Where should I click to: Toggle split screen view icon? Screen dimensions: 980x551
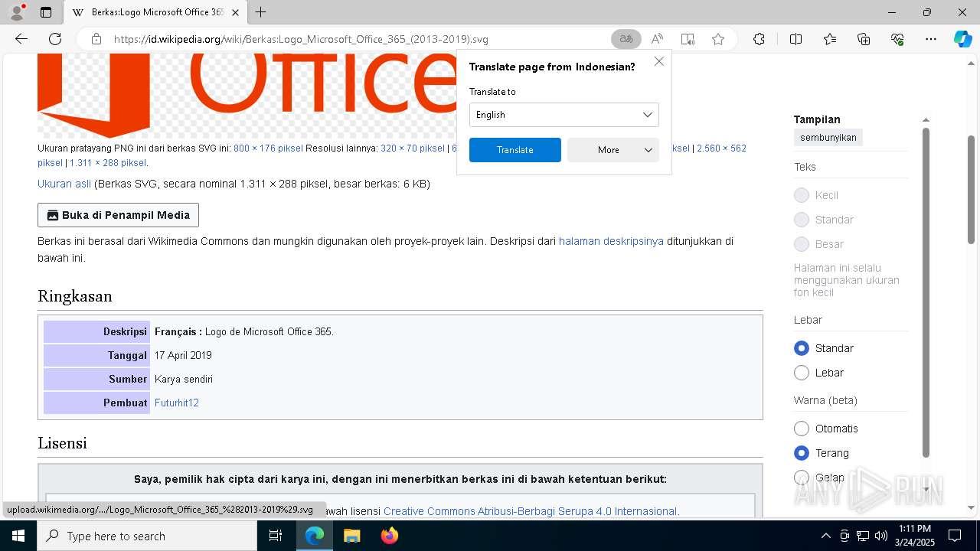795,39
